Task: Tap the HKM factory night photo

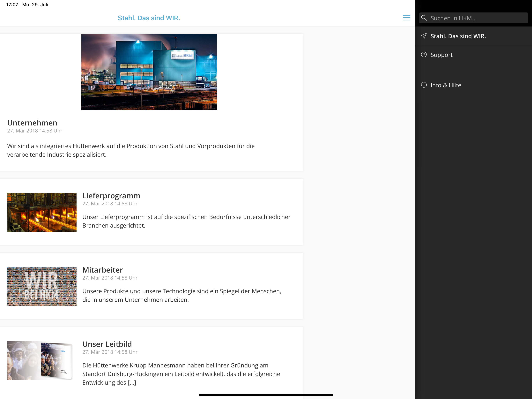Action: point(149,72)
